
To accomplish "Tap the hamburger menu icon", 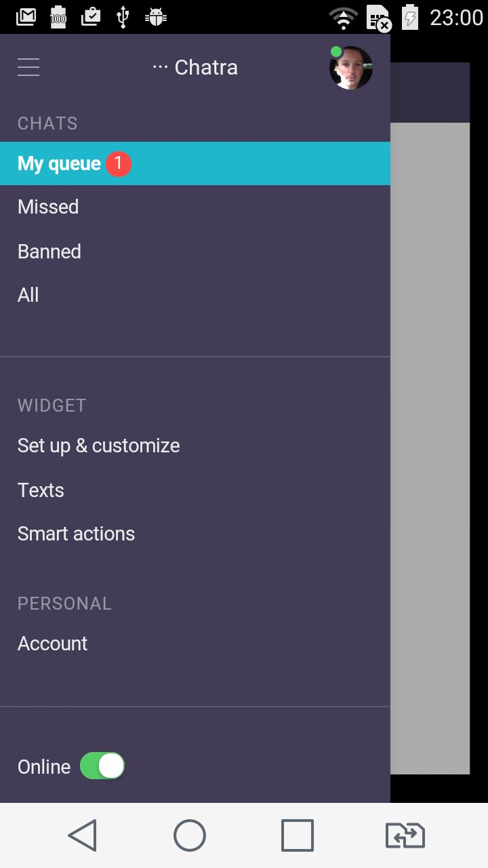I will tap(28, 67).
